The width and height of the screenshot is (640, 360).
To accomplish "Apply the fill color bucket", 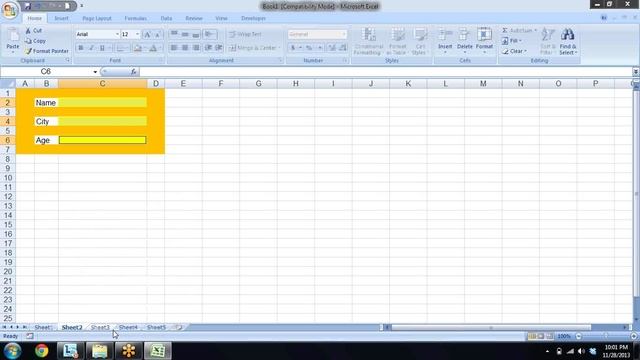I will (x=138, y=48).
